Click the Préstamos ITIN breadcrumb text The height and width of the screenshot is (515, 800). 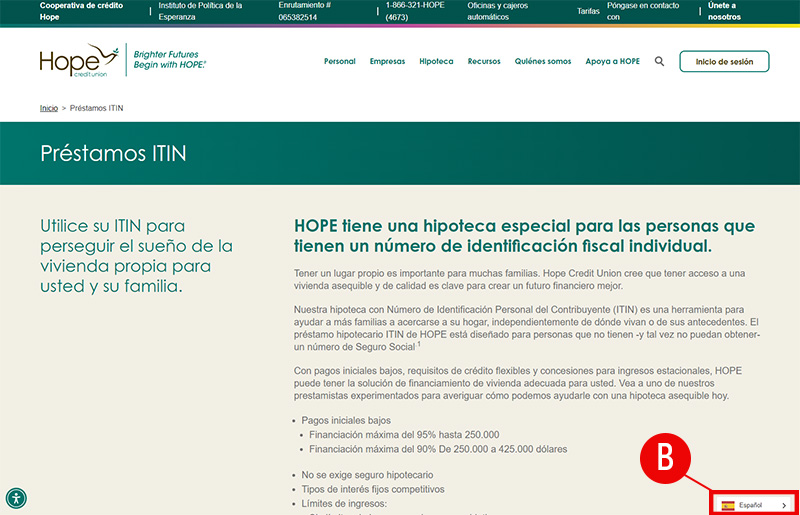[96, 108]
